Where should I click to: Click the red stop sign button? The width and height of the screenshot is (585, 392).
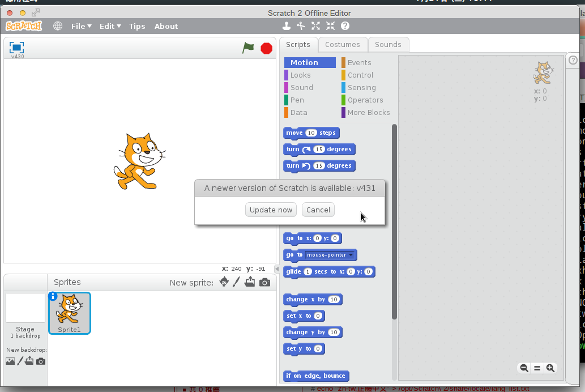coord(266,48)
